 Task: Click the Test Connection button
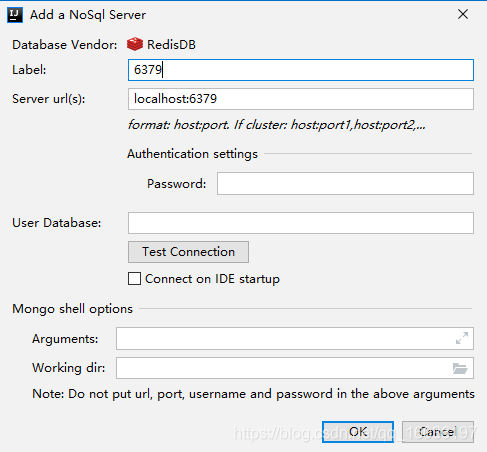click(188, 252)
